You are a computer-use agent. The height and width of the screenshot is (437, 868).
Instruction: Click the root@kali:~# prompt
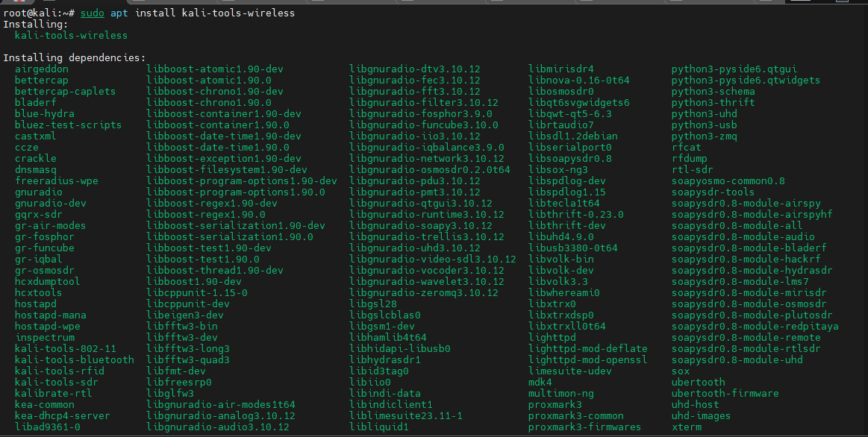(39, 13)
